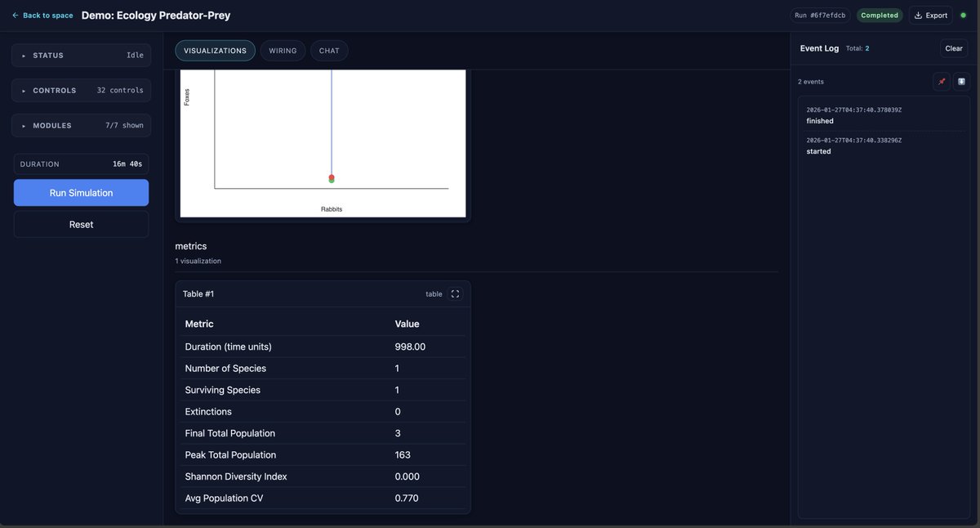Click the Avg Population CV row label
This screenshot has width=980, height=528.
click(x=224, y=499)
